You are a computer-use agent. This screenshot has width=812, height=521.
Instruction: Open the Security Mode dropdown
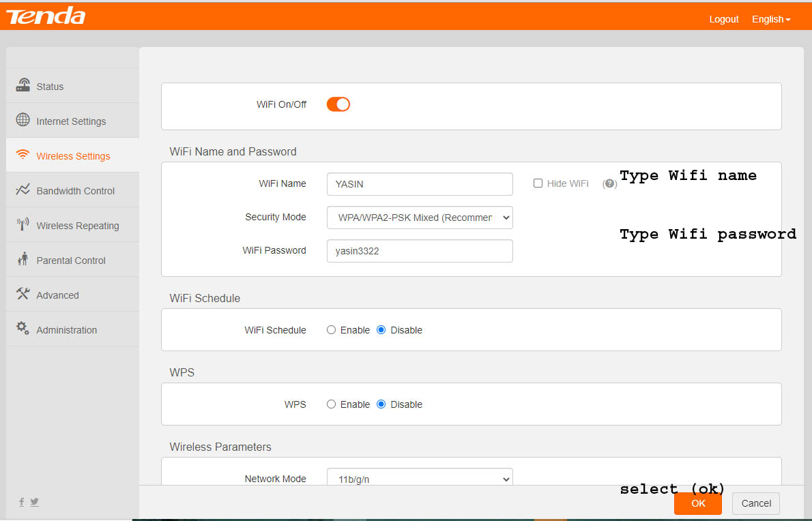click(x=420, y=218)
